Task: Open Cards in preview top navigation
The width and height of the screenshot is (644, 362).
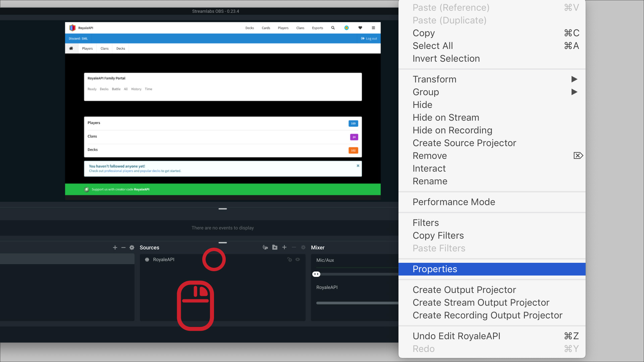Action: tap(266, 28)
